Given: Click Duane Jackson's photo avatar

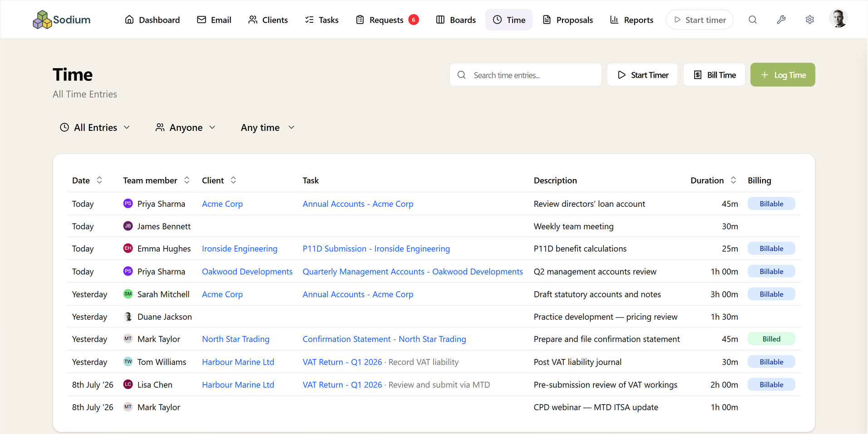Looking at the screenshot, I should click(x=128, y=316).
